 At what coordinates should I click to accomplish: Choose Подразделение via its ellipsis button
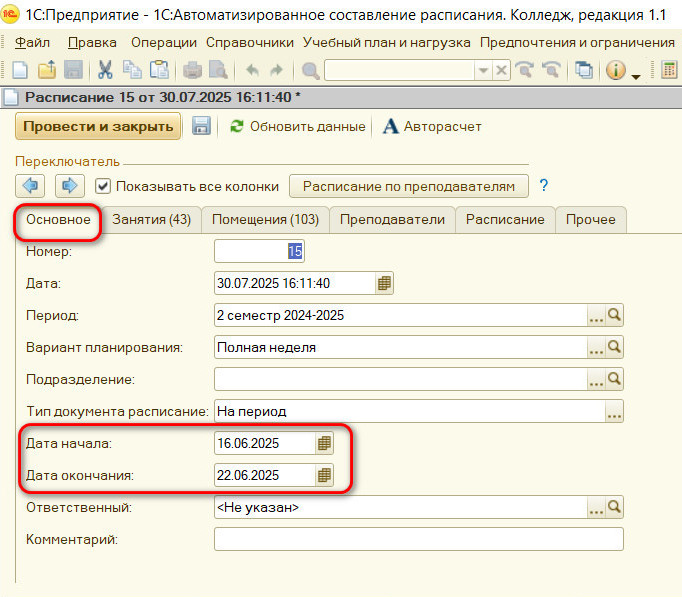(596, 379)
